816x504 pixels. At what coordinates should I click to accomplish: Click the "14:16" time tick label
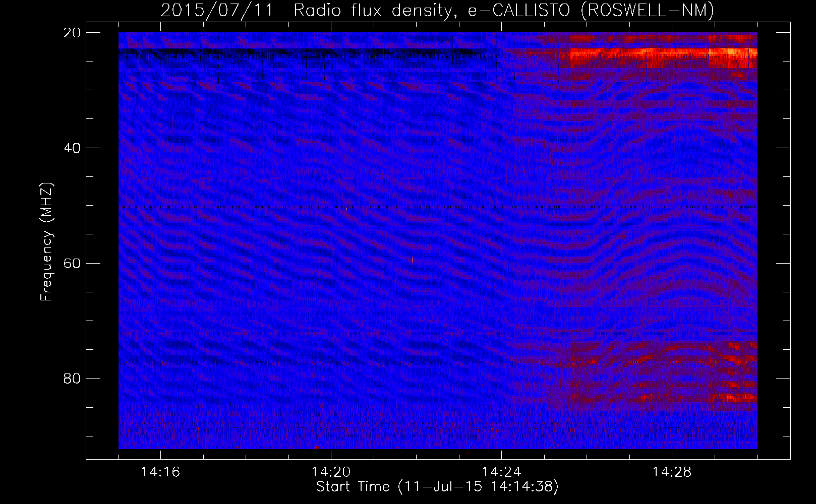pos(160,472)
